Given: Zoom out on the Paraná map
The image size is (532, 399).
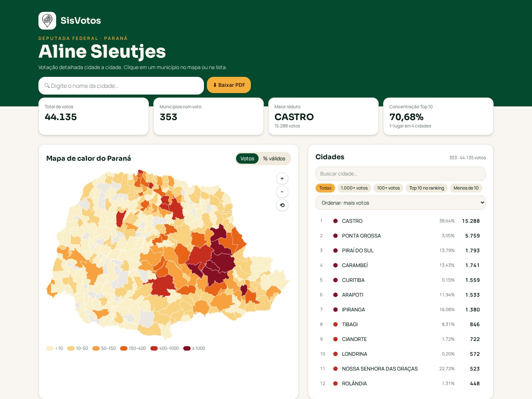Looking at the screenshot, I should point(282,192).
